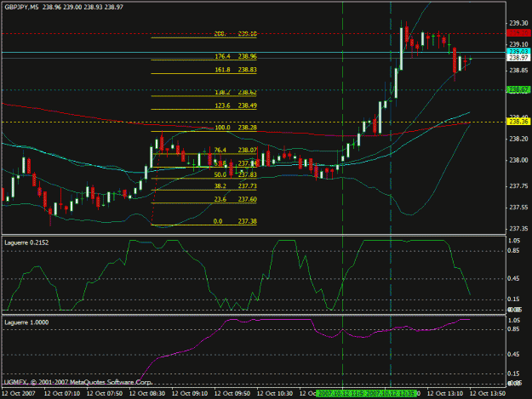Select the Fibonacci 161.8 level label 238.83

point(248,70)
